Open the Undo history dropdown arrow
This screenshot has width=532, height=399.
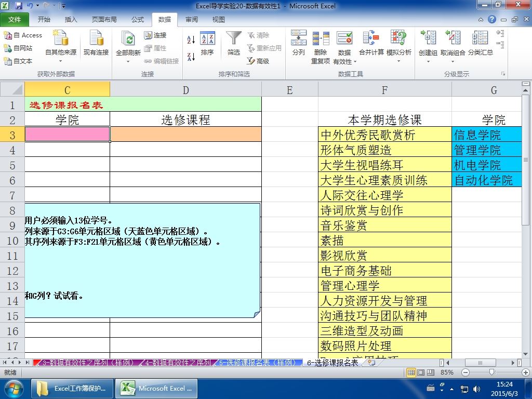37,6
